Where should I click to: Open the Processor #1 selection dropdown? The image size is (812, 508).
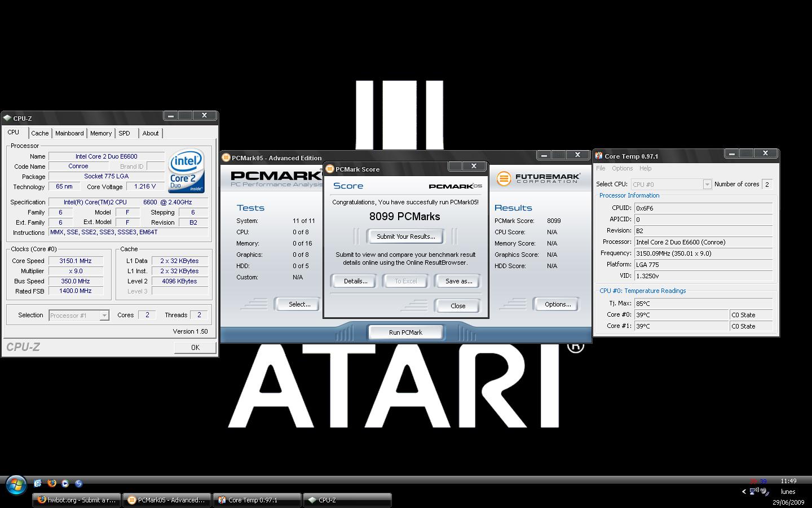click(x=78, y=316)
